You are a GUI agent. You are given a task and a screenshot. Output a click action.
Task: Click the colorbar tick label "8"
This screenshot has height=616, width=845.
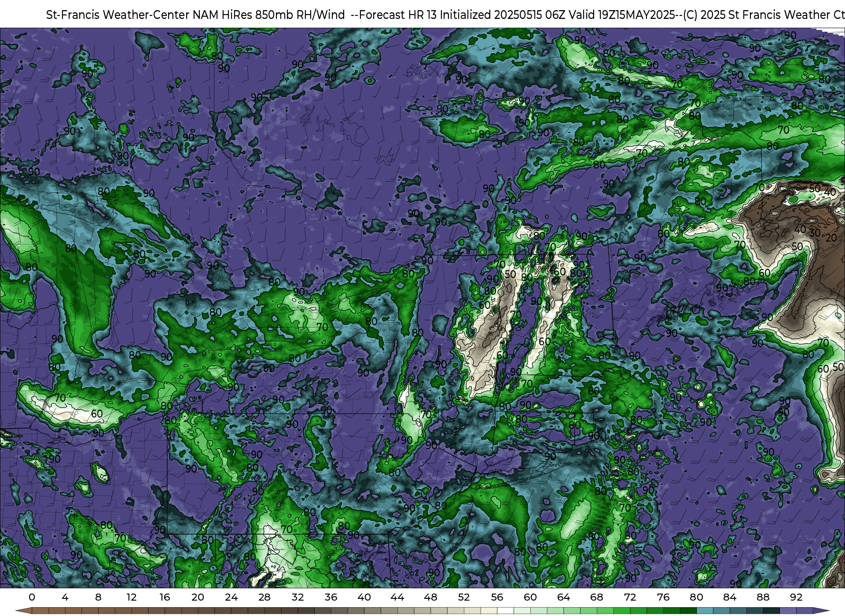[98, 597]
